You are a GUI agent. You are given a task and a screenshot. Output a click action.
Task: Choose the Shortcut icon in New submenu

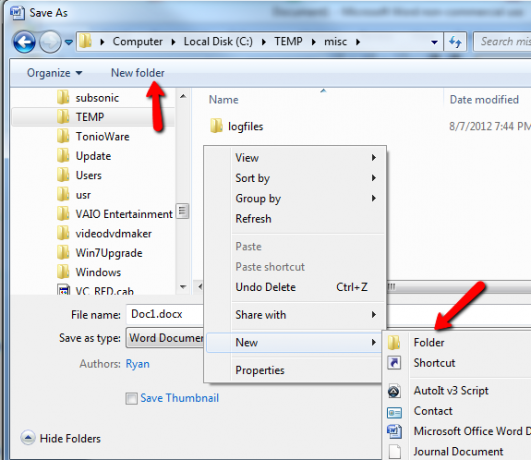(x=394, y=363)
